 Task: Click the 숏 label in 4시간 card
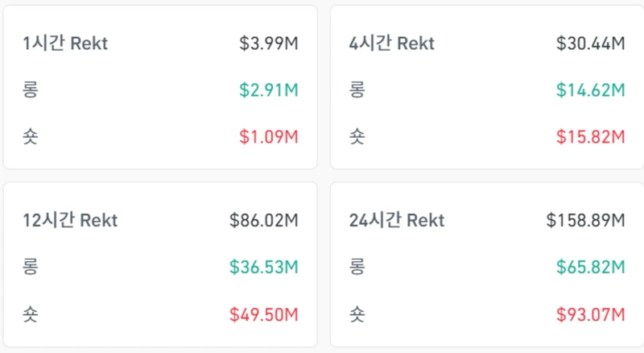357,137
